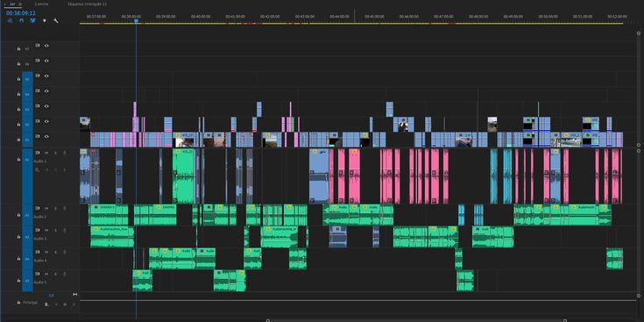Viewport: 644px width, 322px height.
Task: Lock the Audio 2 track padlock
Action: [x=18, y=215]
